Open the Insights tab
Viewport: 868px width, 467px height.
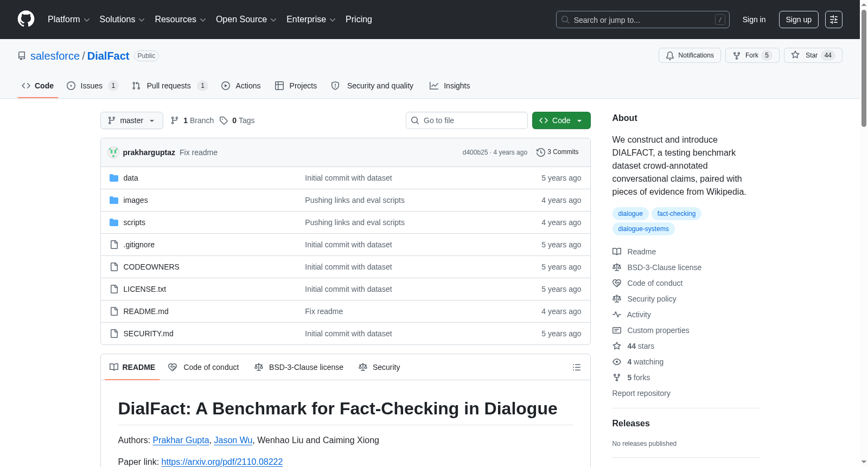450,86
